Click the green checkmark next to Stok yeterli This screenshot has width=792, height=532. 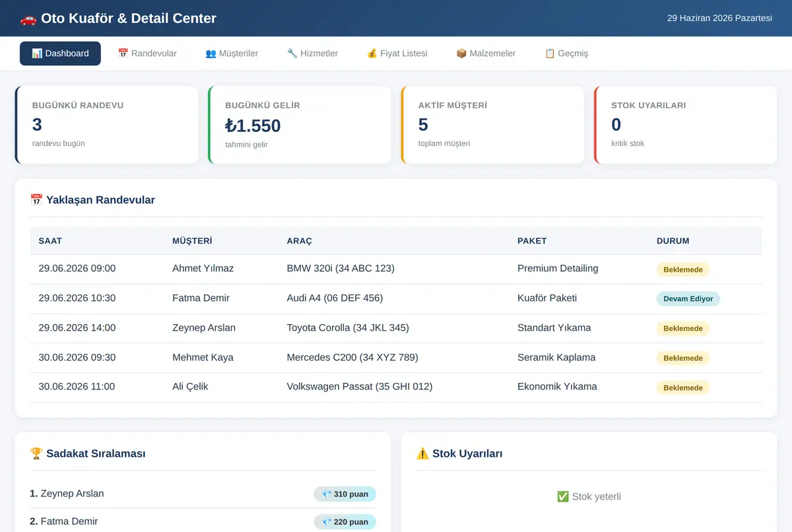click(563, 496)
